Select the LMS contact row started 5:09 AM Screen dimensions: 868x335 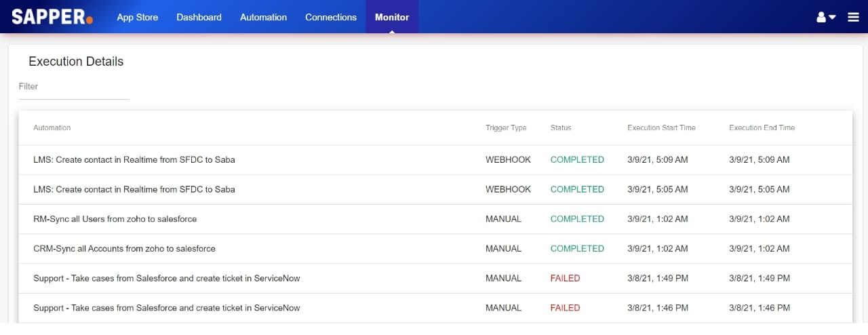tap(435, 160)
